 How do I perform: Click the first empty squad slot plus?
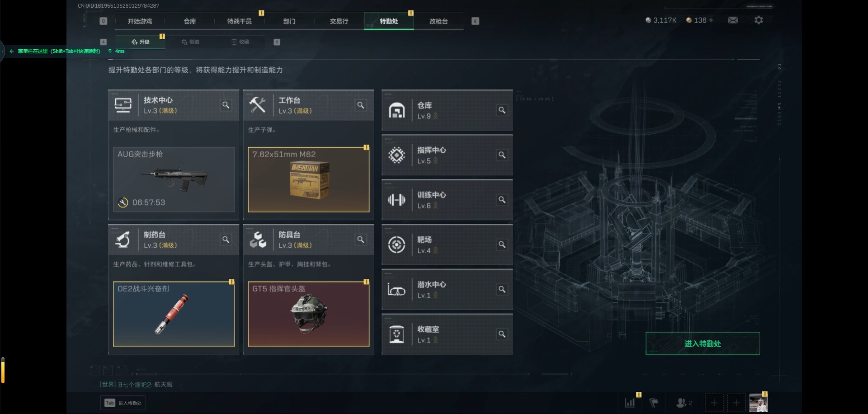pyautogui.click(x=714, y=403)
